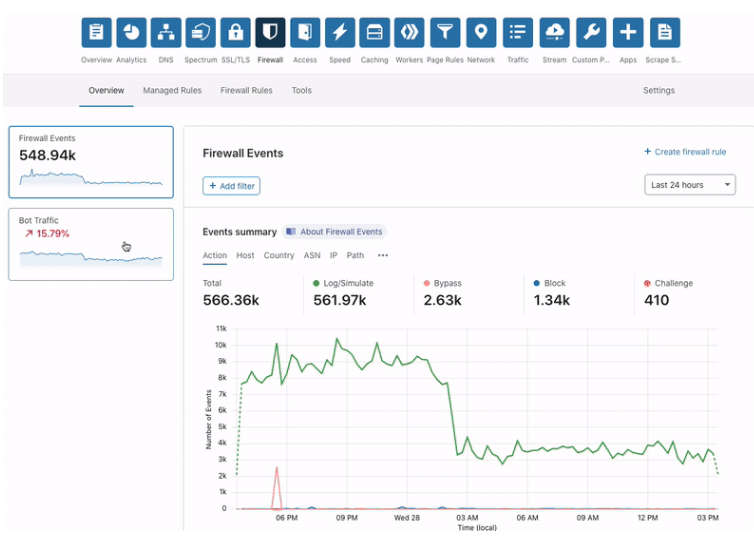The image size is (754, 549).
Task: Select the IP summary tab
Action: (333, 255)
